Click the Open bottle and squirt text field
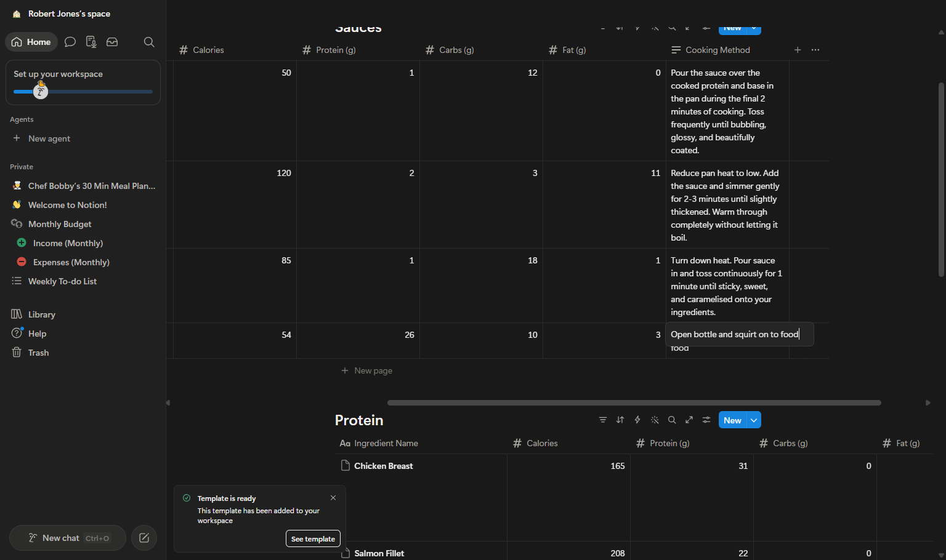 [739, 334]
